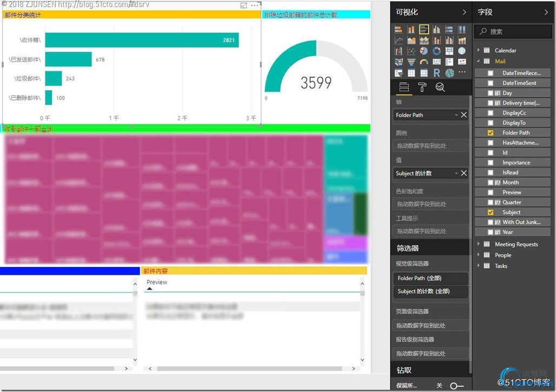The width and height of the screenshot is (556, 392).
Task: Remove Folder Path from the axis
Action: coord(464,115)
